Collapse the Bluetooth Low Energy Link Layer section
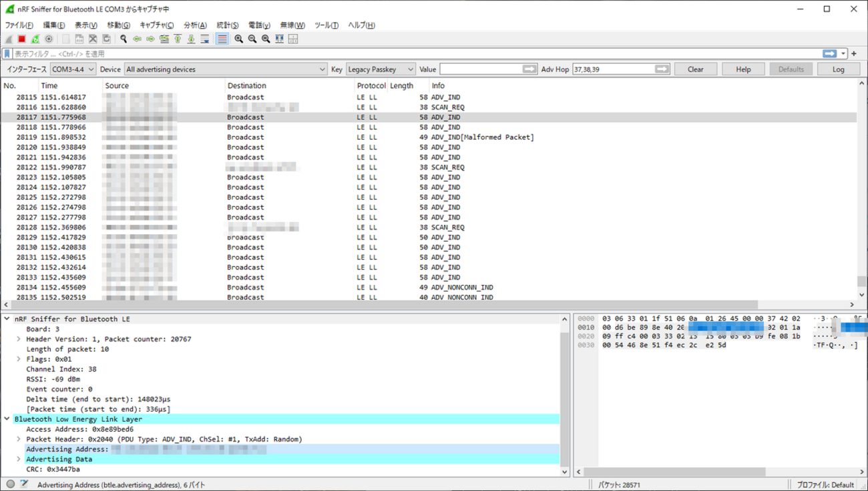Screen dimensions: 868x491 coord(7,419)
